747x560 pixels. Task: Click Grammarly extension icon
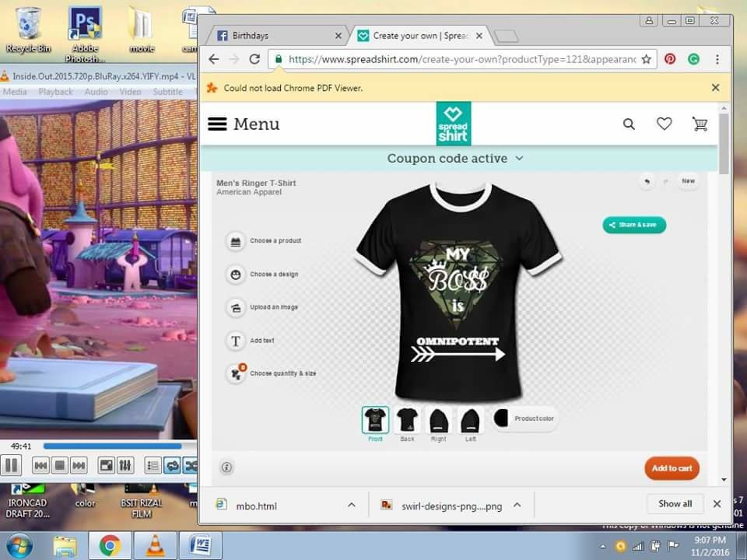tap(693, 59)
